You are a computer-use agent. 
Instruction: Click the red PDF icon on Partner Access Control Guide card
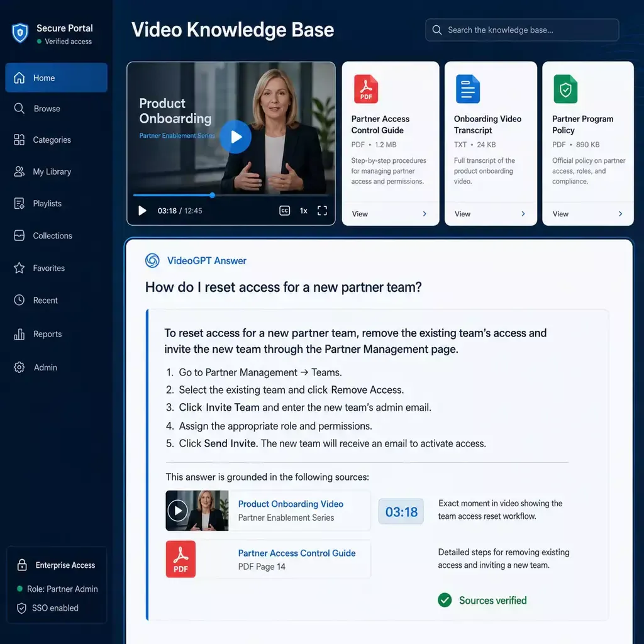point(366,89)
